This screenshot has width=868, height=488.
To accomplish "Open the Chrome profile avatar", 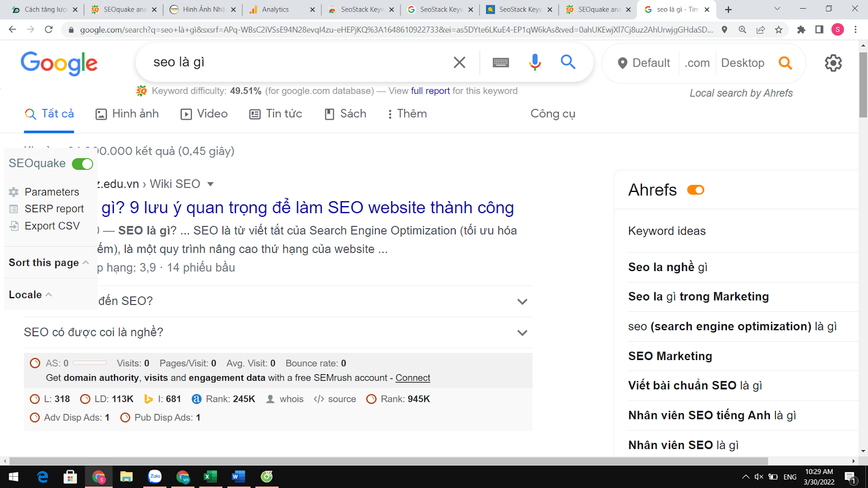I will 838,30.
